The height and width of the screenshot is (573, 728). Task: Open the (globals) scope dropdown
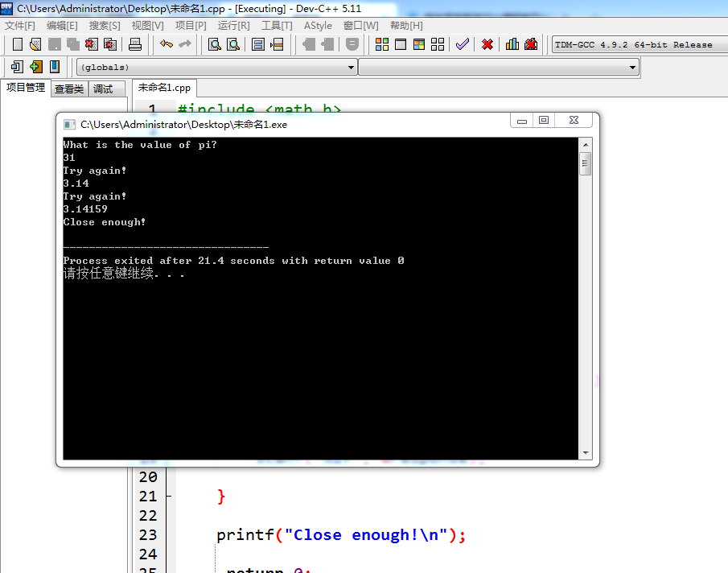pos(217,68)
